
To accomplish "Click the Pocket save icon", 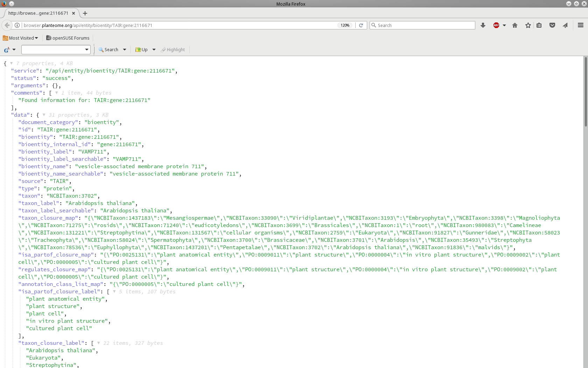I will click(x=552, y=25).
